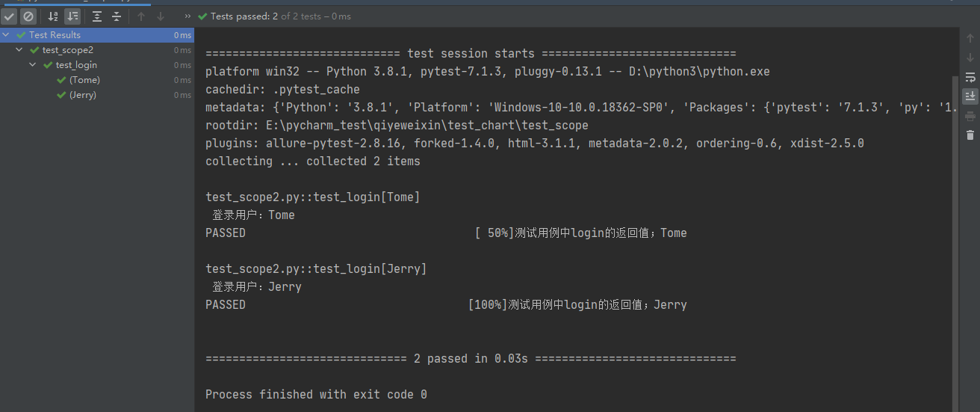The width and height of the screenshot is (980, 412).
Task: Collapse the test_scope2 tree node
Action: (x=19, y=50)
